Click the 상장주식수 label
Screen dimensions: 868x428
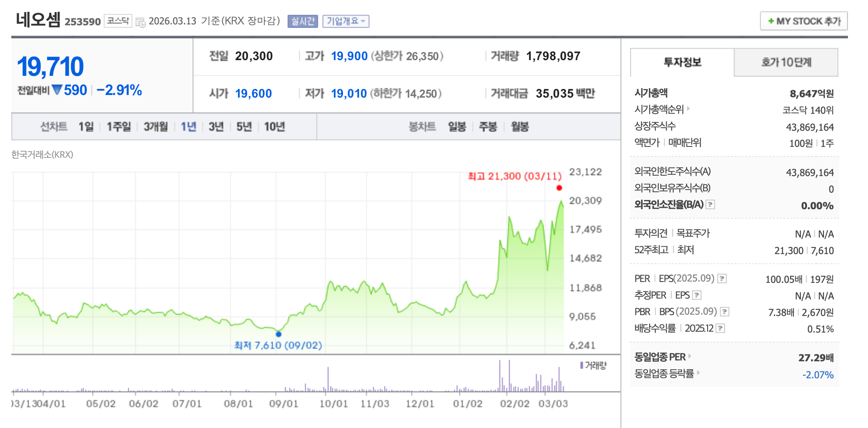tap(655, 126)
